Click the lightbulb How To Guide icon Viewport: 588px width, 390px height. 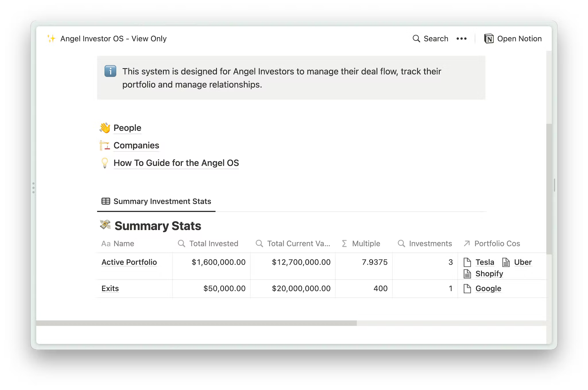pos(105,163)
